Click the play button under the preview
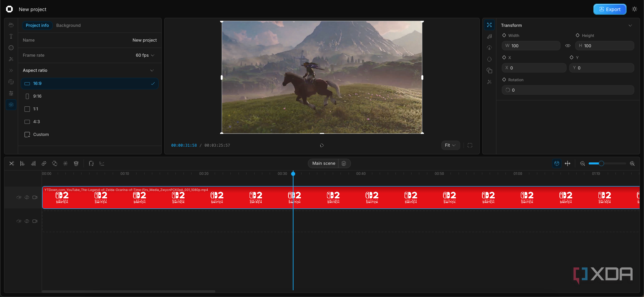This screenshot has height=297, width=644. pyautogui.click(x=322, y=145)
